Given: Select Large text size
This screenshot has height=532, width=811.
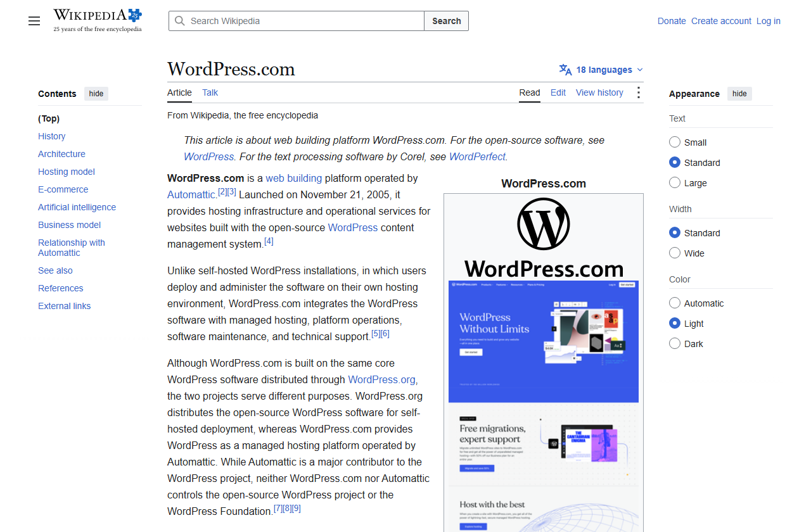Looking at the screenshot, I should pos(675,183).
